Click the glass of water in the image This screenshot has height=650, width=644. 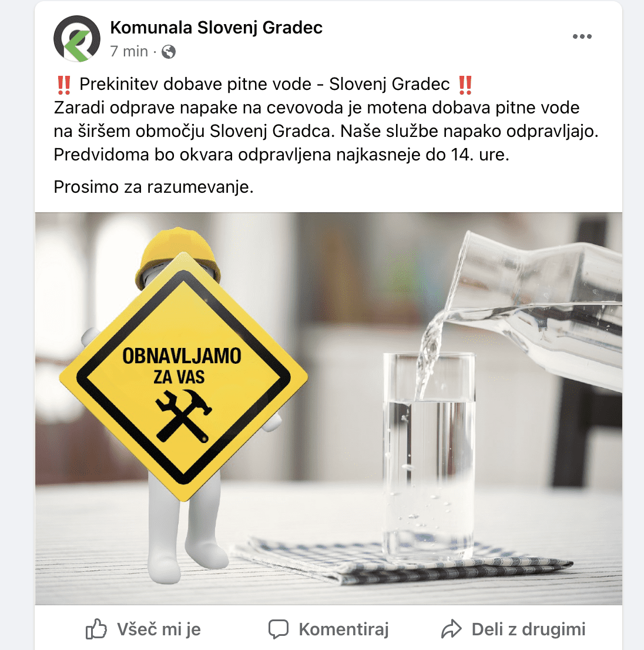tap(429, 456)
